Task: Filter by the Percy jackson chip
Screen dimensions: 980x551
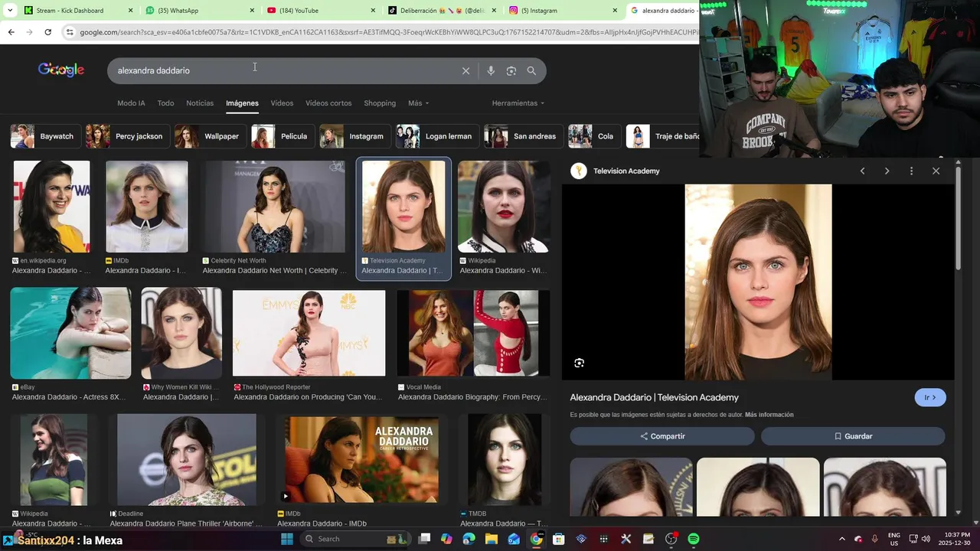Action: pyautogui.click(x=127, y=136)
